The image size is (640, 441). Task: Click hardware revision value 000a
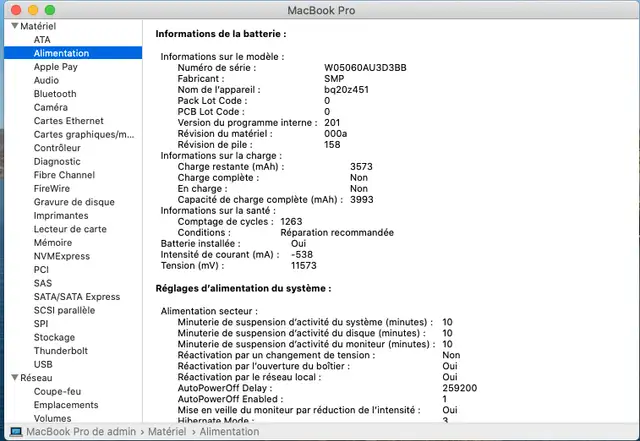click(336, 134)
